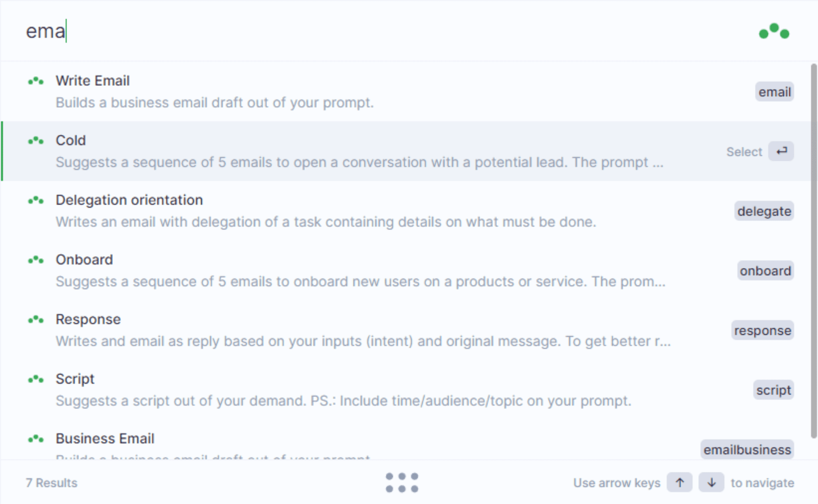
Task: Click the results list vertical scrollbar
Action: pyautogui.click(x=814, y=251)
